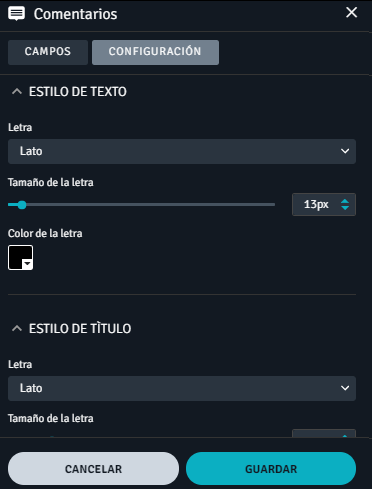Screen dimensions: 372x489
Task: Click the teal handle of the text size slider
Action: pos(22,205)
